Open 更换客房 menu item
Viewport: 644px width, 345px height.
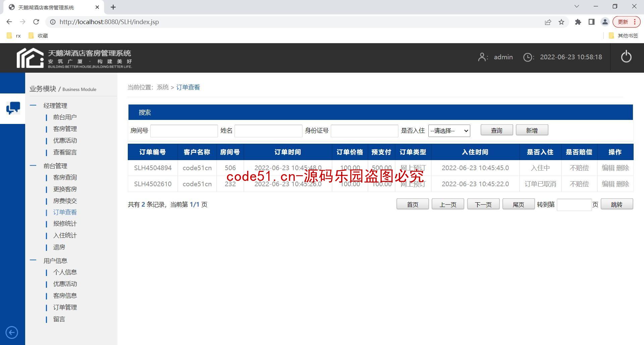click(65, 189)
